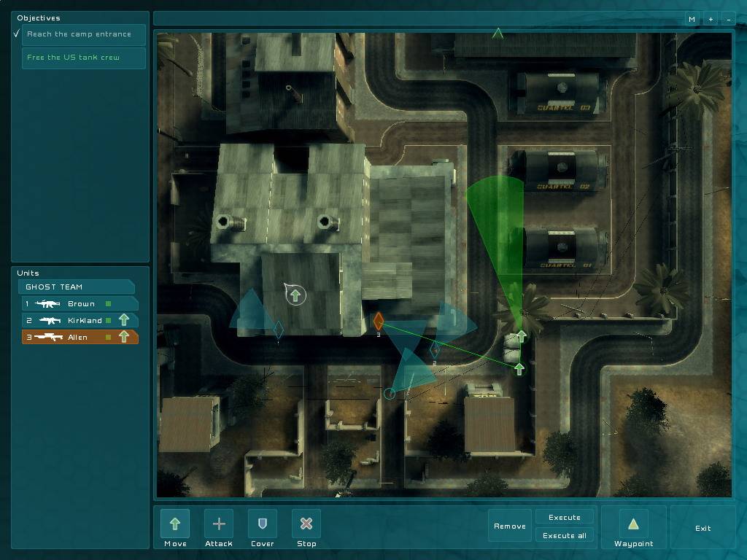Screen dimensions: 747x560
Task: Select Allen in the units list
Action: click(x=77, y=337)
